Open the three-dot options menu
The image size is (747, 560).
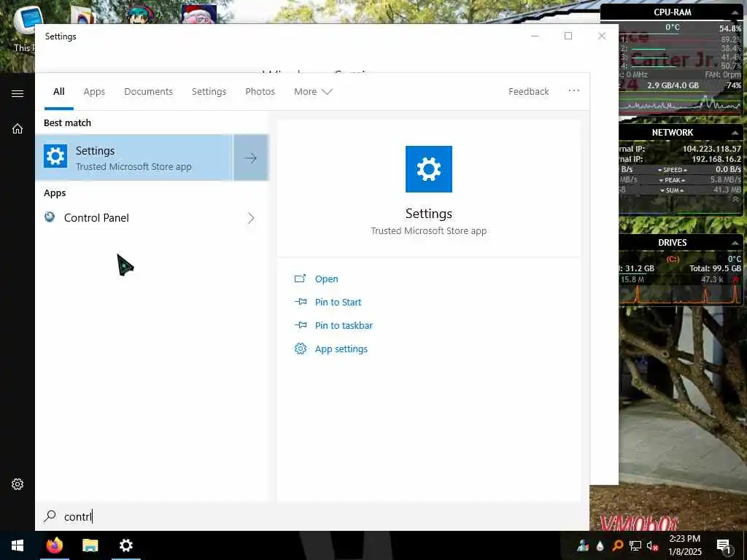pos(573,90)
